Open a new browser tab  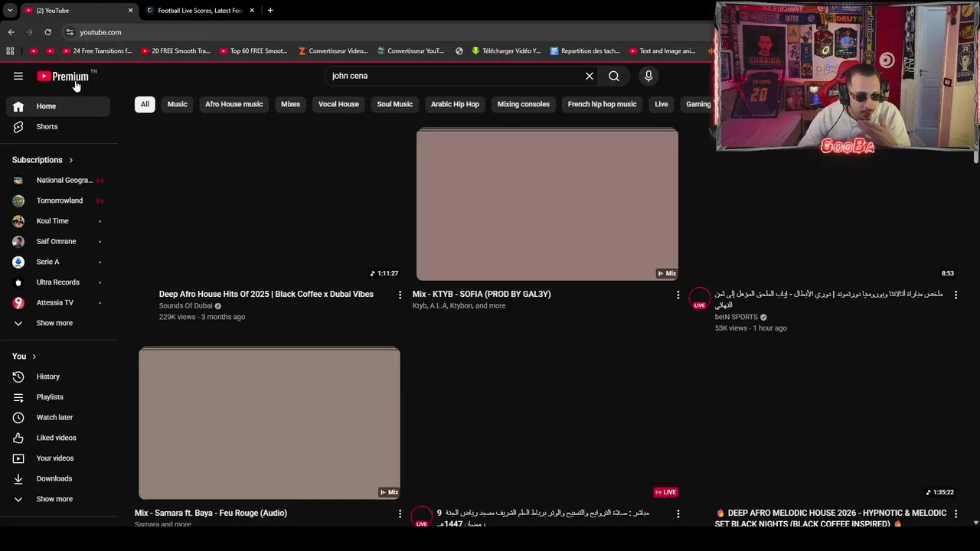click(x=270, y=10)
